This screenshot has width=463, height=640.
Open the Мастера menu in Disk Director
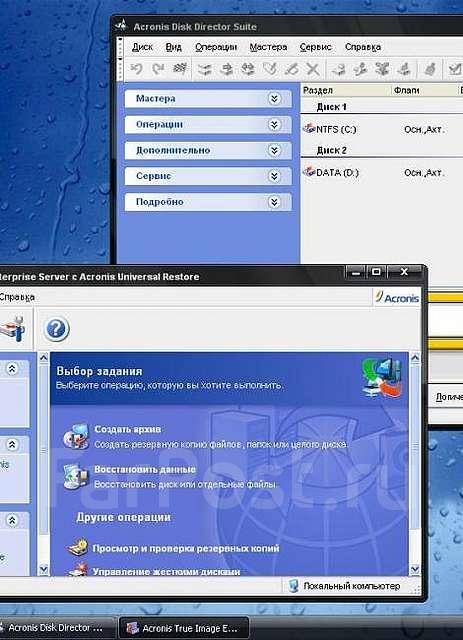[268, 47]
